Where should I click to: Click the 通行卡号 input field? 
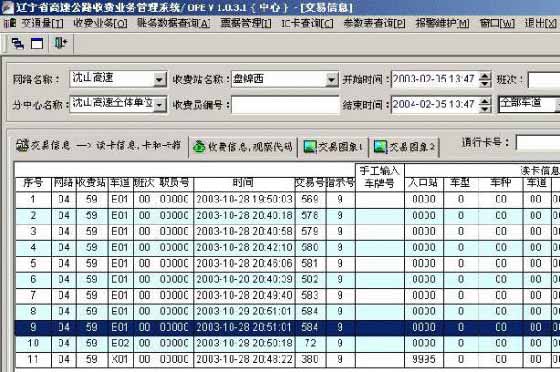(538, 143)
